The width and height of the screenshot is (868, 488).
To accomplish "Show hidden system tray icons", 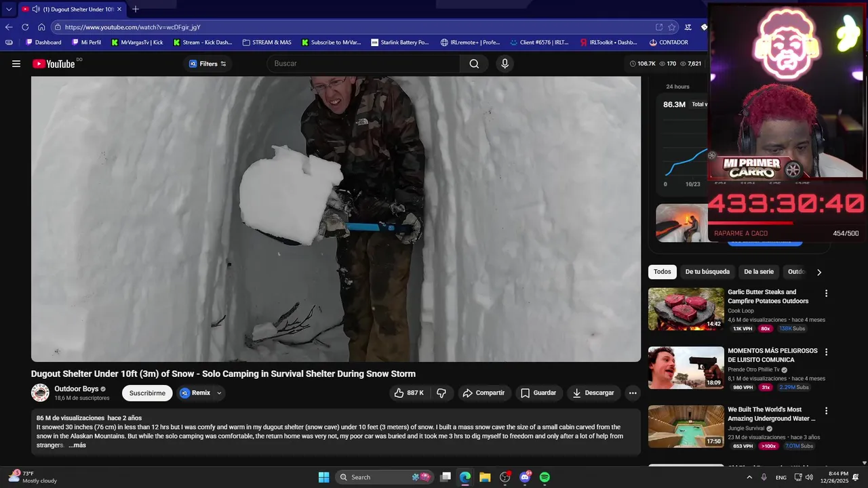I will [749, 477].
